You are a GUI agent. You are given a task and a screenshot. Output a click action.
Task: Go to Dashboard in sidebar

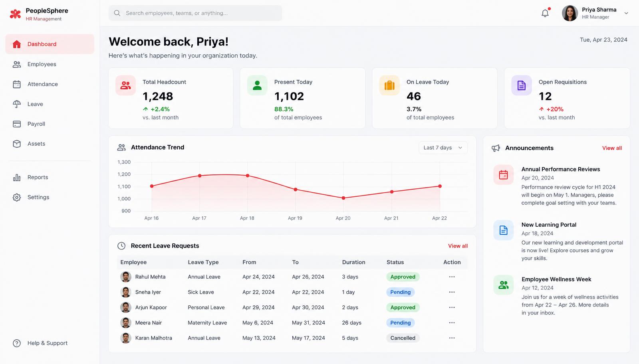pos(50,44)
